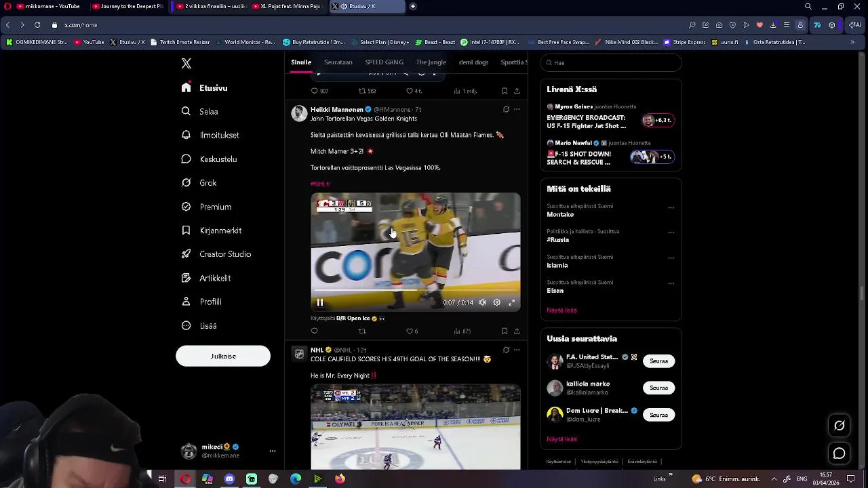Switch to the SPEED GANG tab
Screen dimensions: 868x488
(x=384, y=62)
